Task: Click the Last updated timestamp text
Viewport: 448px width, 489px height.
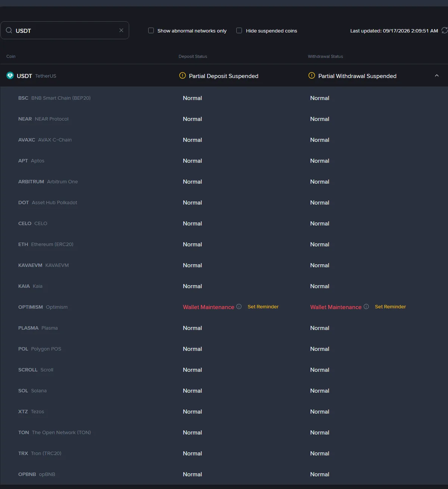Action: click(394, 31)
